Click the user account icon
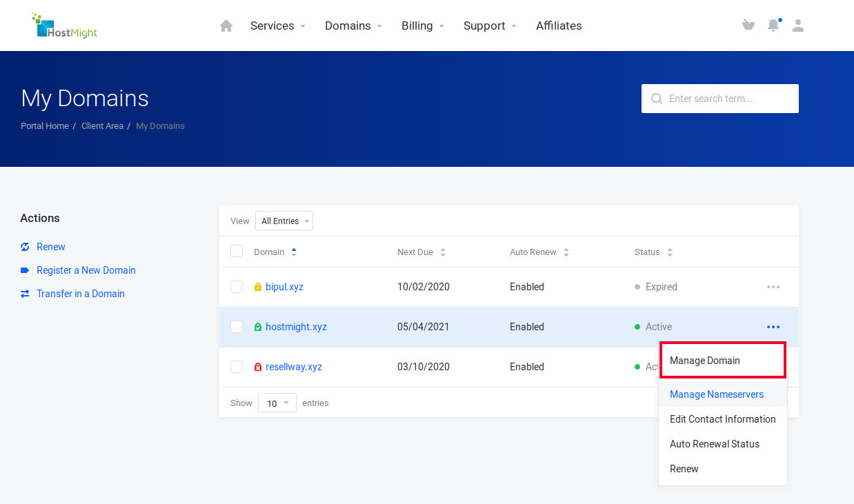854x504 pixels. click(798, 26)
